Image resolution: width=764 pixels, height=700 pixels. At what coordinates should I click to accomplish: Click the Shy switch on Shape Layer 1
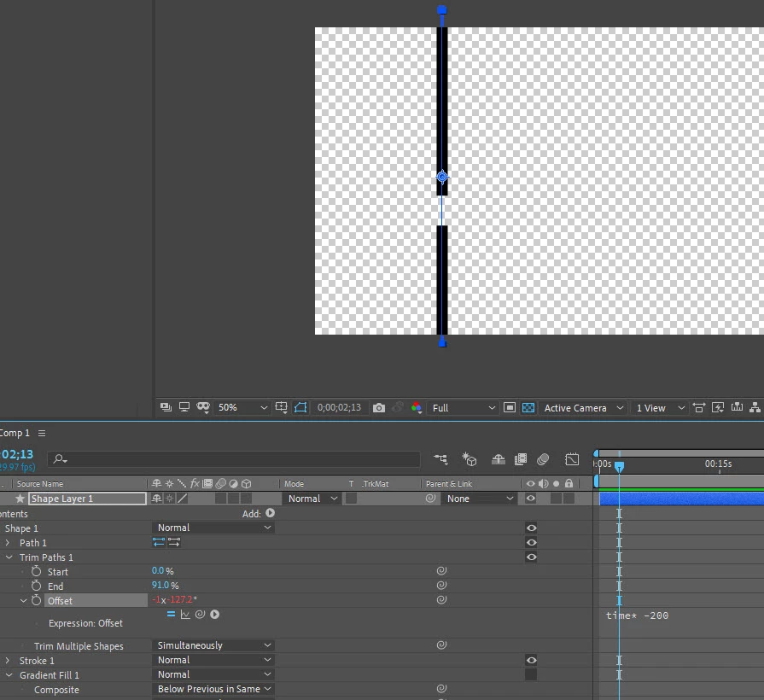point(156,499)
